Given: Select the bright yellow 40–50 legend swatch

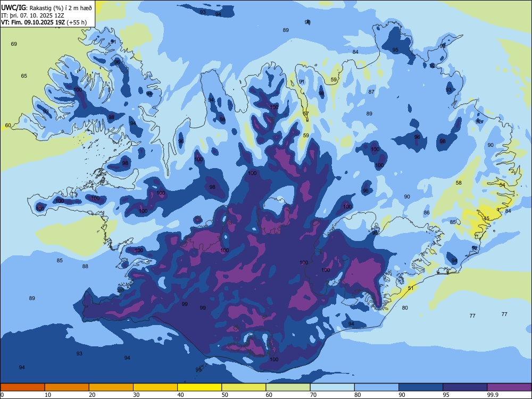Looking at the screenshot, I should pyautogui.click(x=199, y=387).
